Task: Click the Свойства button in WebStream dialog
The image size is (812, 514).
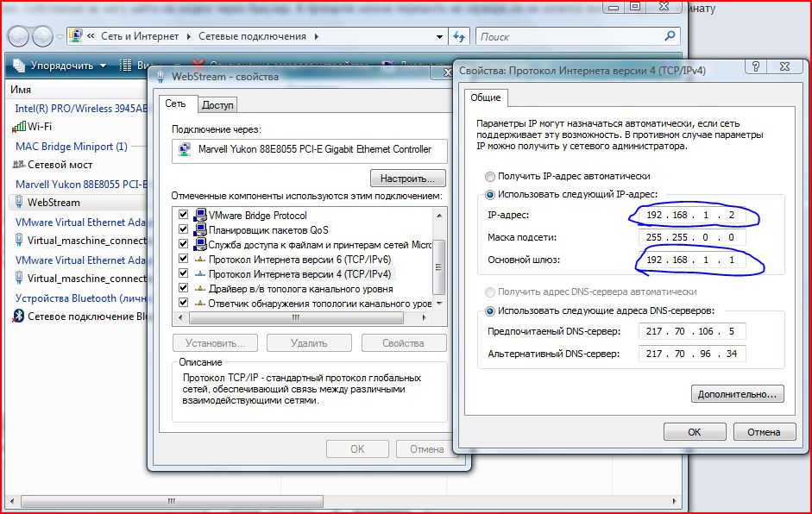Action: (x=403, y=343)
